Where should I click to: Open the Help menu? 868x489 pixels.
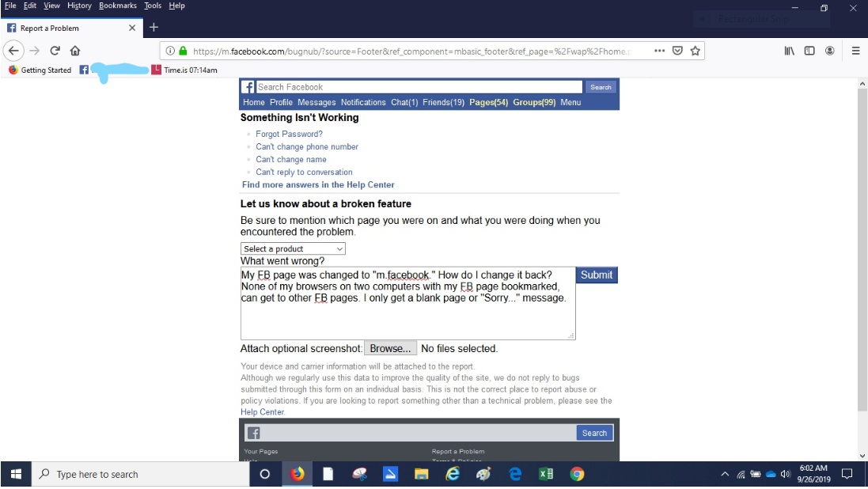176,6
